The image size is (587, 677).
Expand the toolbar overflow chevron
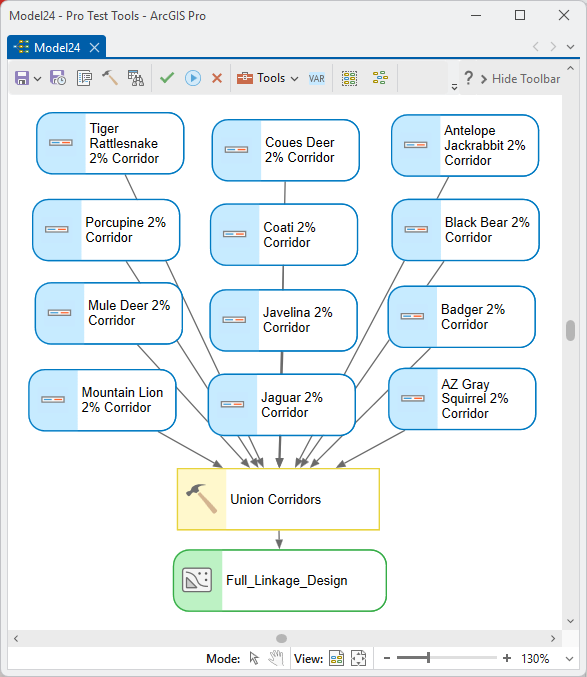point(454,86)
